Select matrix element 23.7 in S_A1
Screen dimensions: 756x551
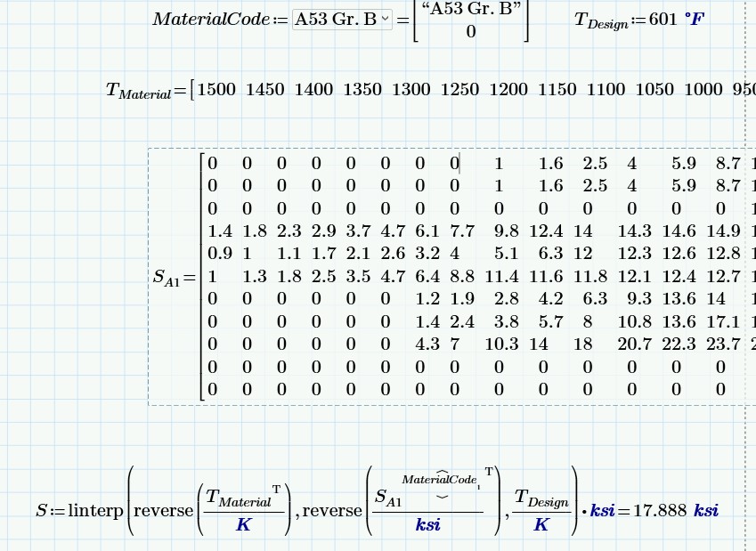(x=724, y=344)
